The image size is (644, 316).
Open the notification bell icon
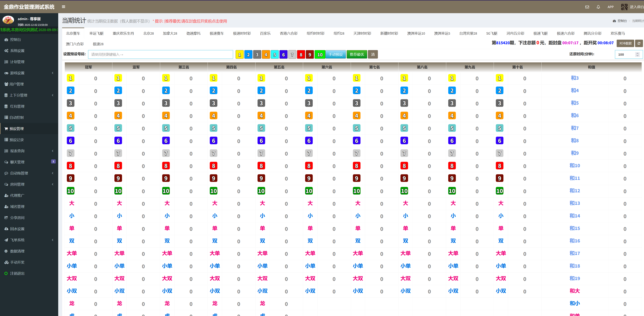point(598,7)
